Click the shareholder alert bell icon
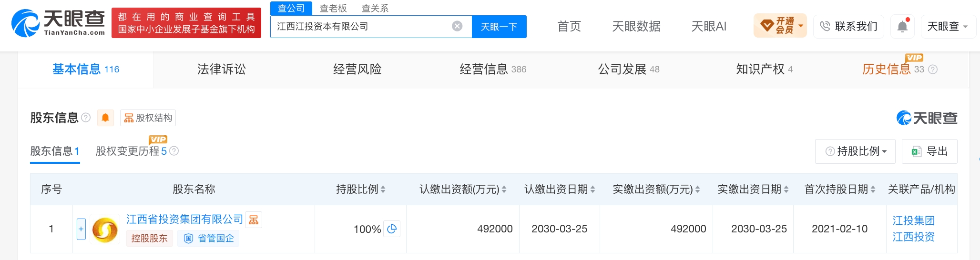 coord(105,118)
